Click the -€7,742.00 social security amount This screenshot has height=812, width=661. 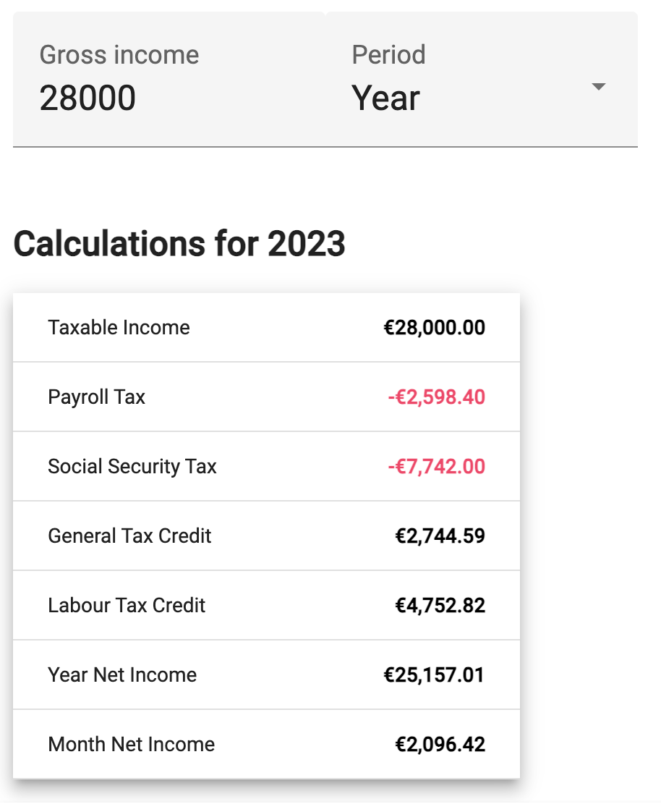point(436,467)
